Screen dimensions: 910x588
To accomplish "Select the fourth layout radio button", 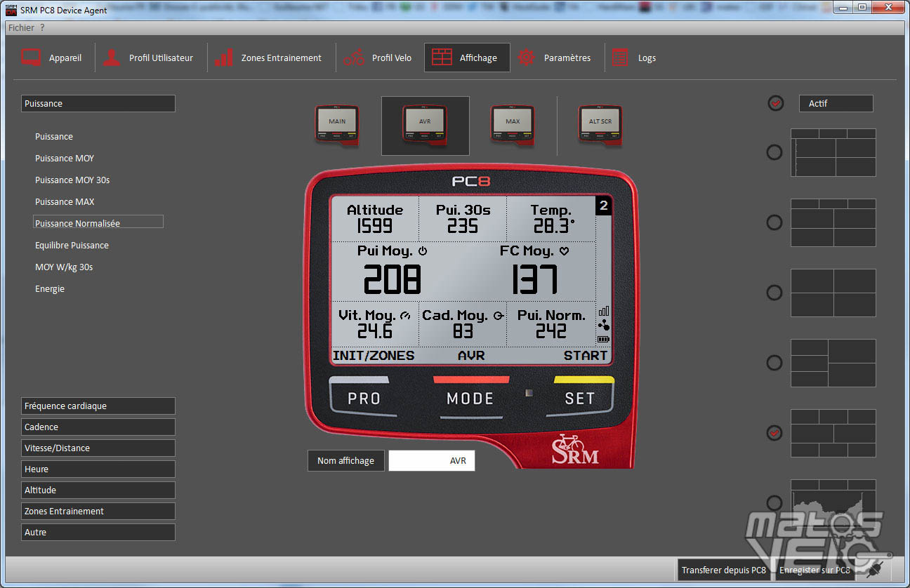I will point(774,363).
